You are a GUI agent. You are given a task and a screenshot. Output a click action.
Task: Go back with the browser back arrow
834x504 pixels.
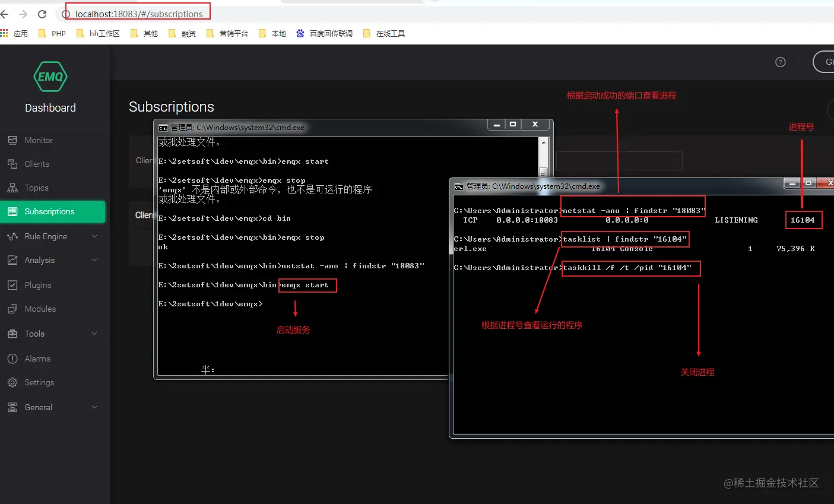(x=5, y=14)
